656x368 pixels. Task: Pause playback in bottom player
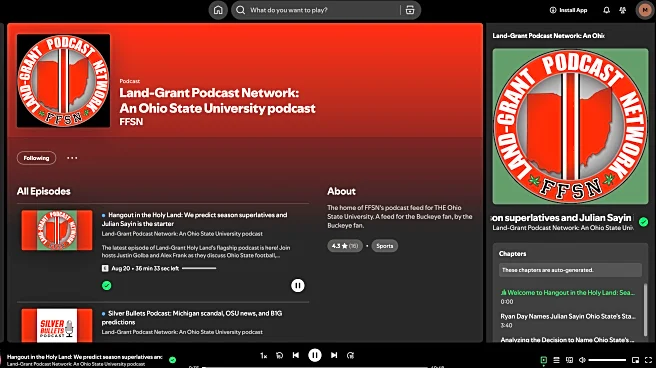[315, 355]
